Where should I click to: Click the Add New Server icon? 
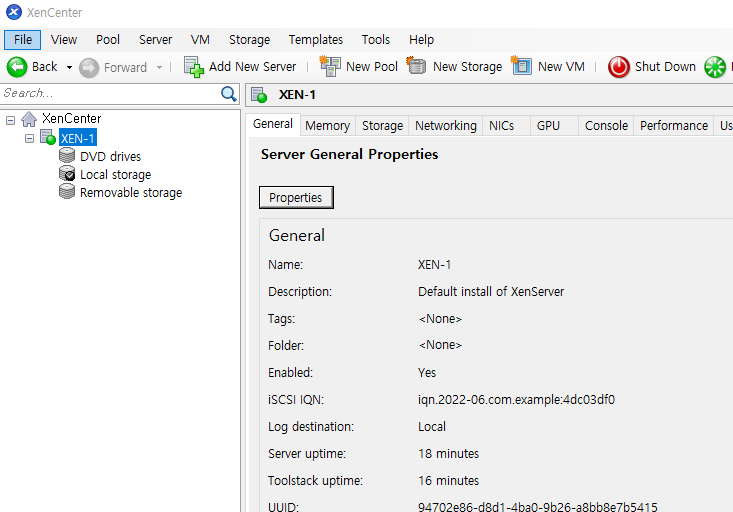(x=194, y=67)
